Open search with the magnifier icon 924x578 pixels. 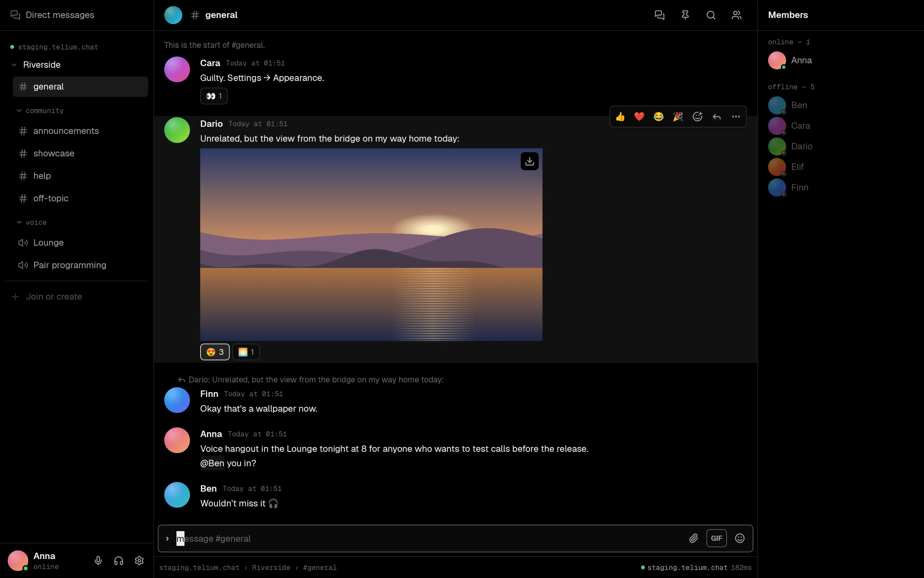711,15
